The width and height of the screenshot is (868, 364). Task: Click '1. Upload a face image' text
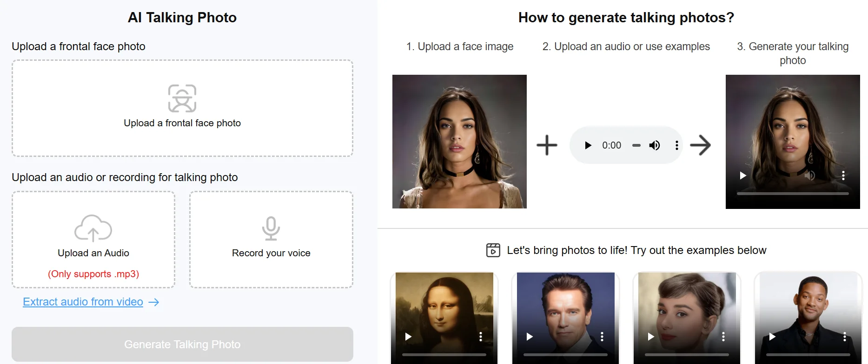460,46
